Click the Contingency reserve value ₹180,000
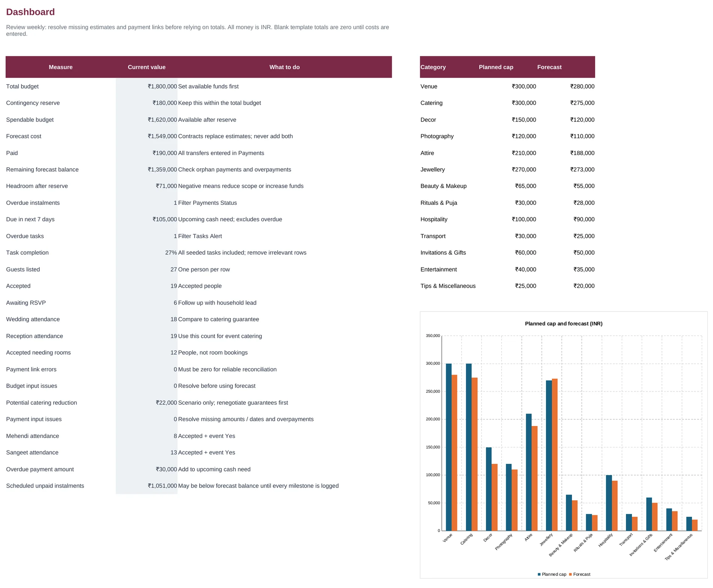The width and height of the screenshot is (713, 588). click(165, 103)
